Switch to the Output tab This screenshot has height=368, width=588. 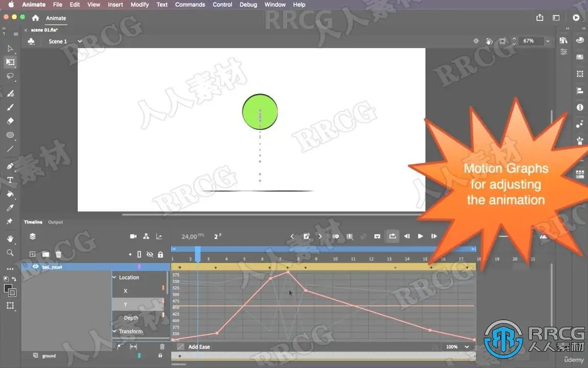pyautogui.click(x=56, y=222)
